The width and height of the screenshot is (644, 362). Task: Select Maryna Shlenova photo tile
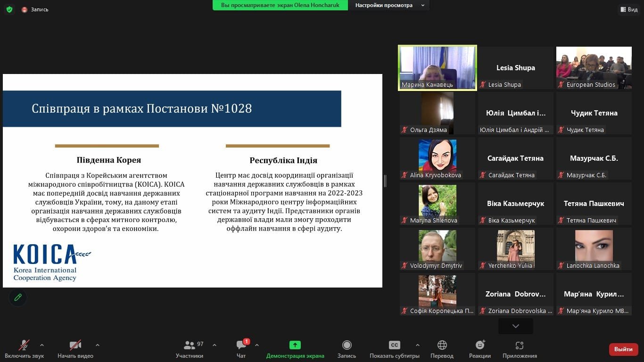coord(438,204)
